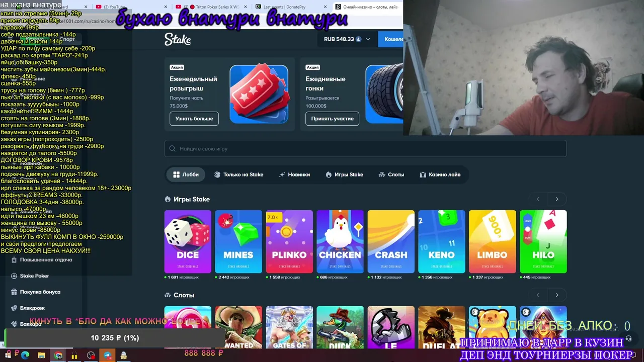The image size is (644, 362).
Task: Click the Баккара sidebar icon
Action: (x=14, y=324)
